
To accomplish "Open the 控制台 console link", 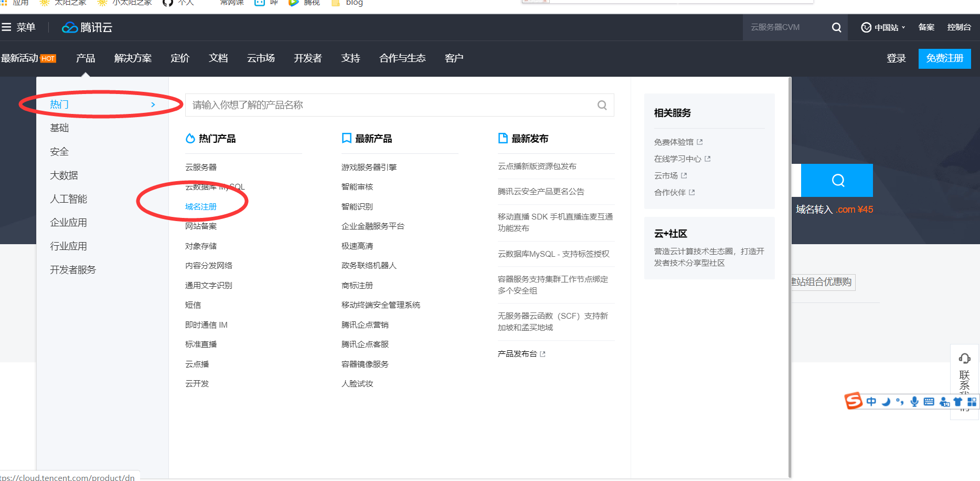I will coord(959,27).
